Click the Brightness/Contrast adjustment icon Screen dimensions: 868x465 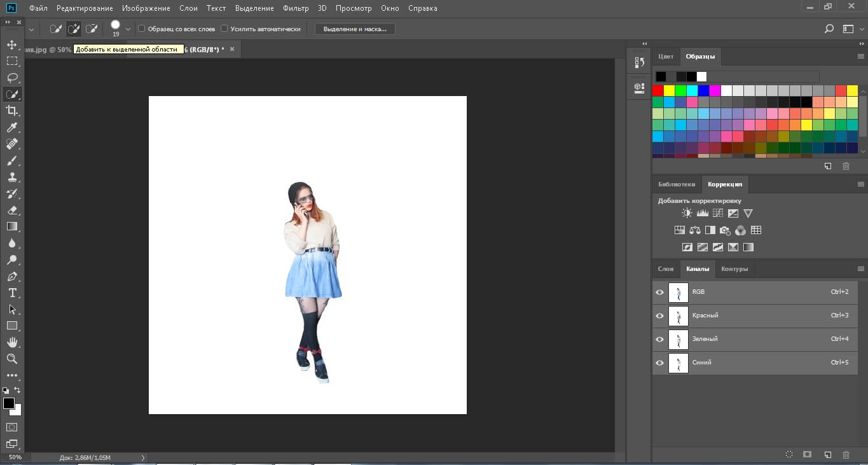(687, 214)
